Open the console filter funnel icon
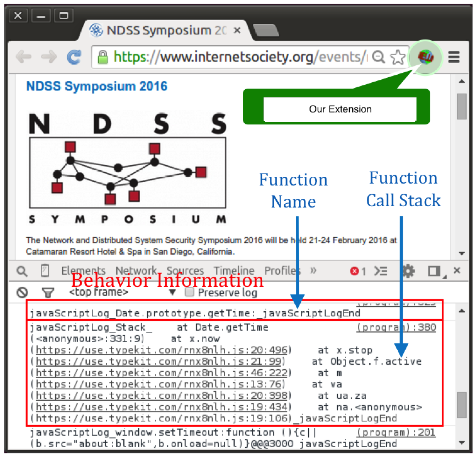This screenshot has height=456, width=476. pyautogui.click(x=48, y=292)
